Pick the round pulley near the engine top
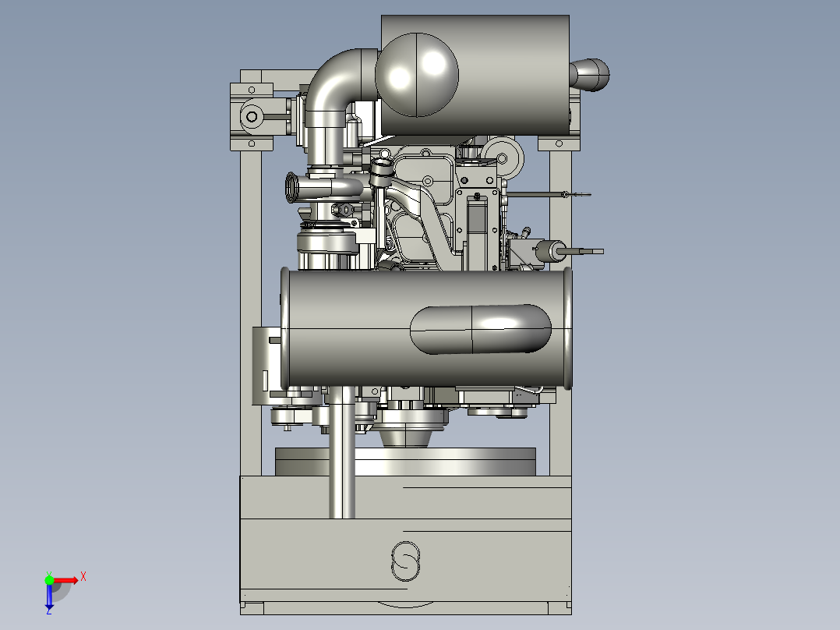The height and width of the screenshot is (630, 840). click(502, 157)
